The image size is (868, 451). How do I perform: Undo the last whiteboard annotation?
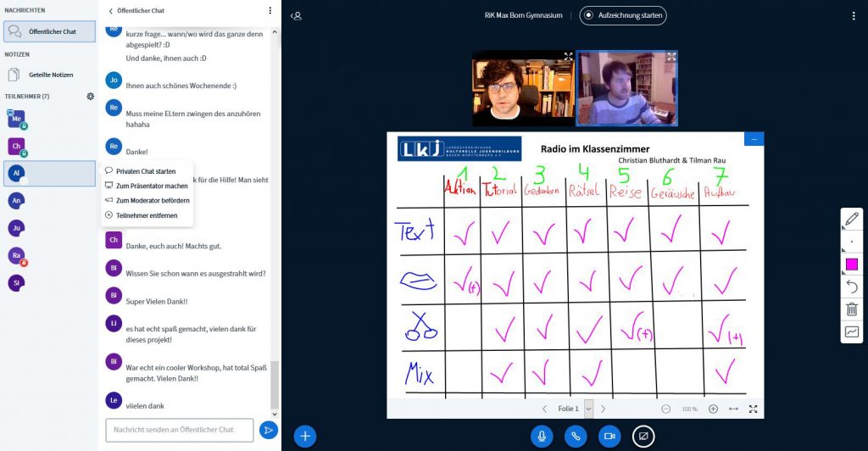click(852, 287)
